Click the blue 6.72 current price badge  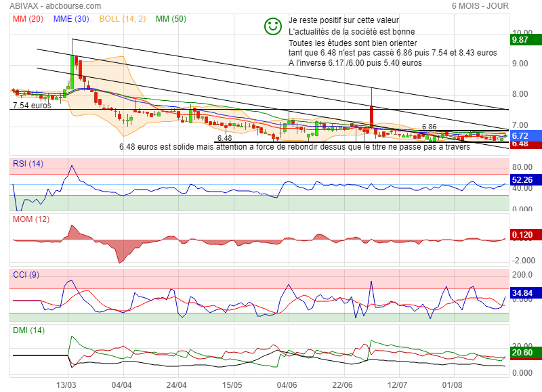(526, 135)
